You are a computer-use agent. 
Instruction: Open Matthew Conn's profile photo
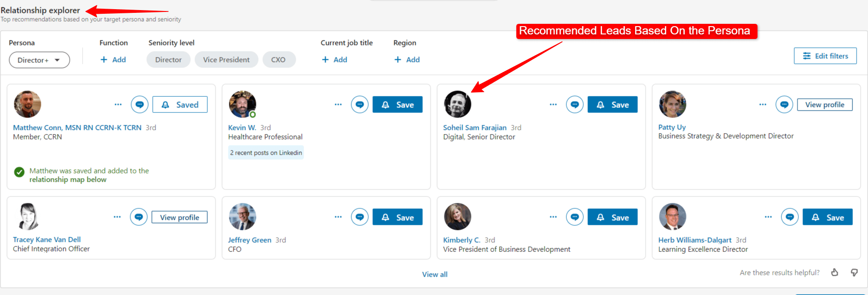(28, 104)
